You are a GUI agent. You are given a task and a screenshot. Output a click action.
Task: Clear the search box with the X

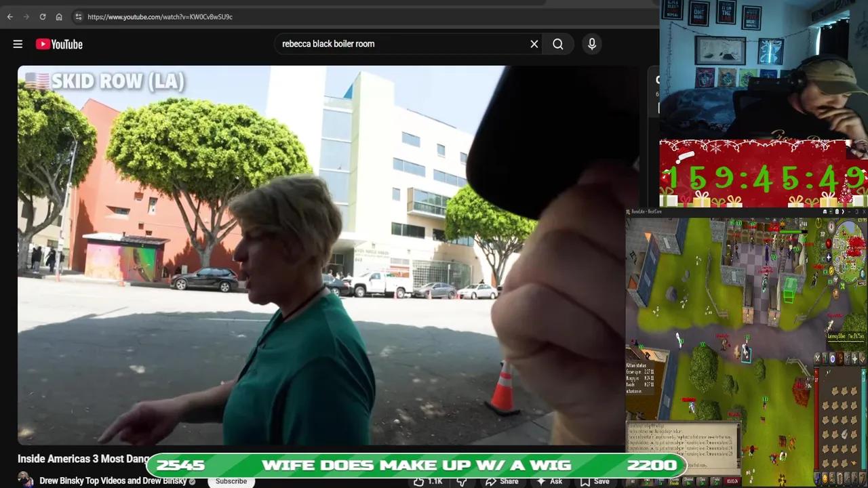(534, 44)
